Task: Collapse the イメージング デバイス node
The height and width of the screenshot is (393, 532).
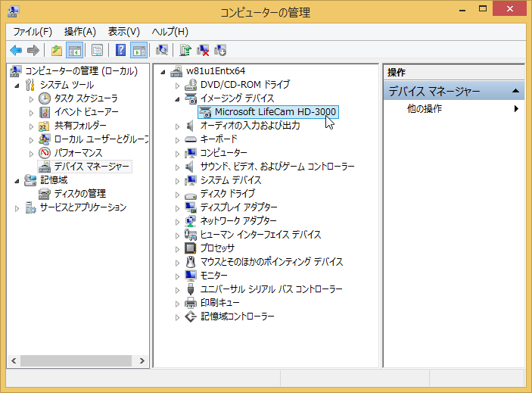Action: tap(177, 99)
